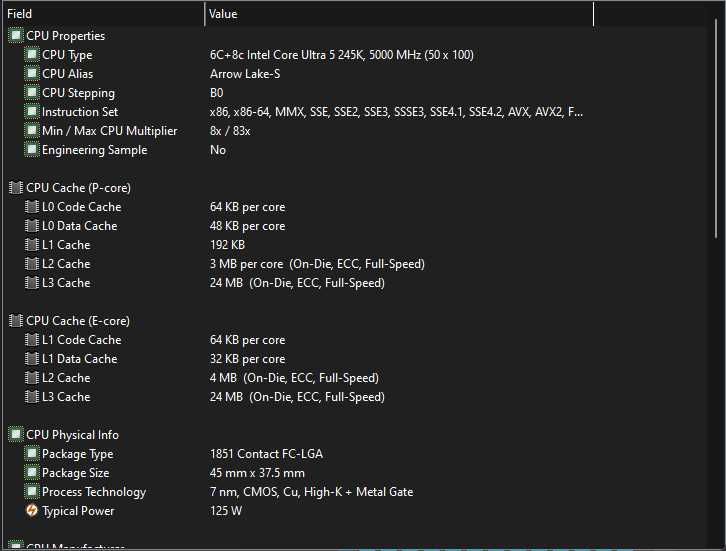Click the P-core L2 Cache row icon
Screen dimensions: 726x551
[31, 263]
